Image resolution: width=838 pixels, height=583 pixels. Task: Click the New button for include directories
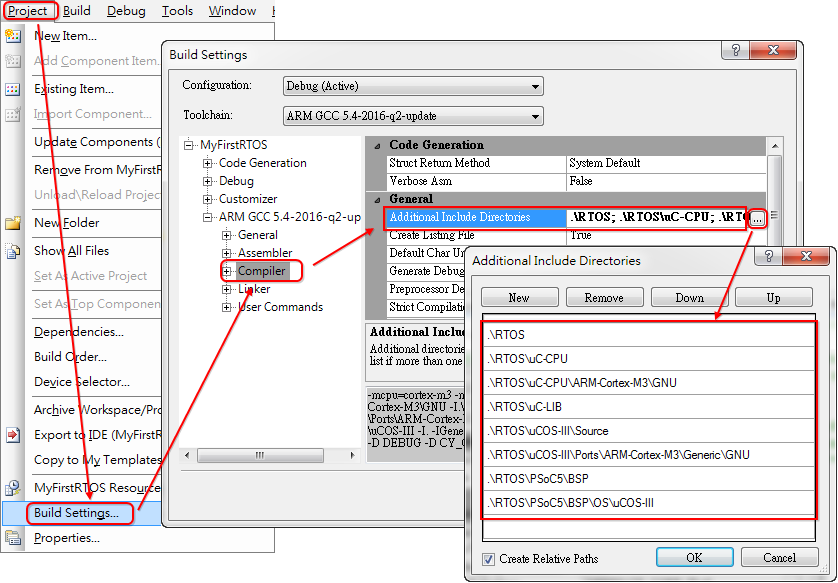coord(518,297)
